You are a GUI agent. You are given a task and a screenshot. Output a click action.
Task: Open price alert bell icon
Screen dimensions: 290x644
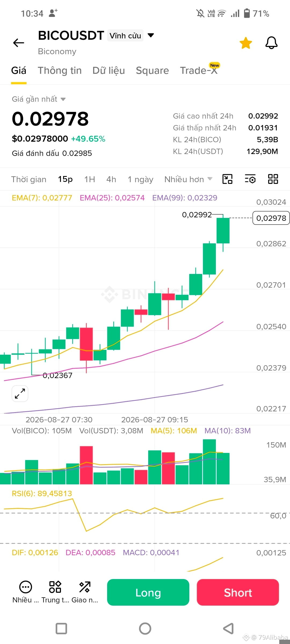coord(271,43)
